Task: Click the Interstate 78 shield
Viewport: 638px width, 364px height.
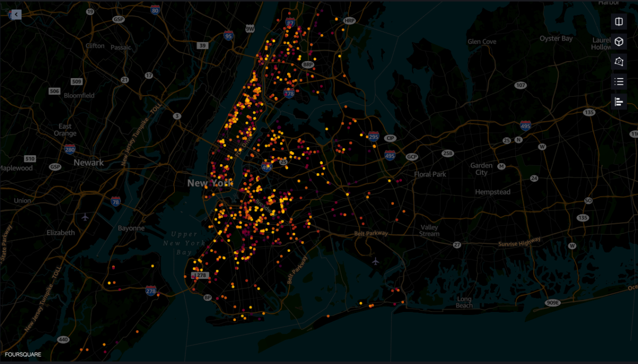Action: coord(116,201)
